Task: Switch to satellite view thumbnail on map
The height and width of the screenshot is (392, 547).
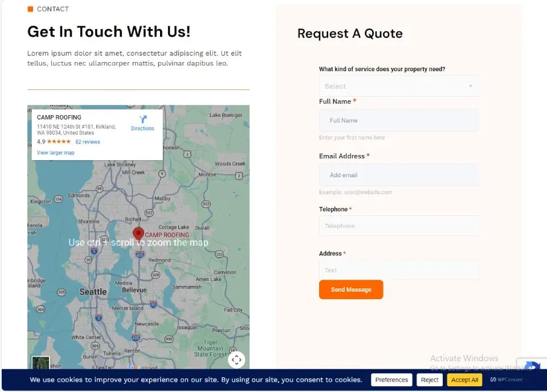Action: point(40,363)
